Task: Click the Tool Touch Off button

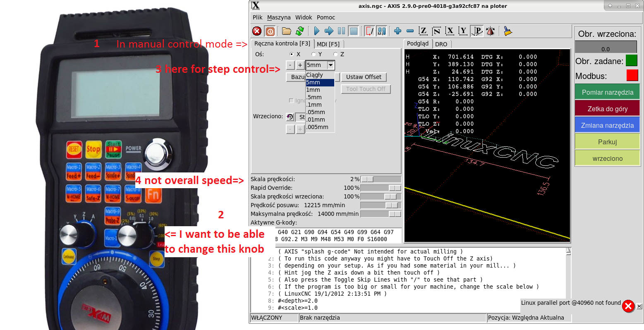Action: click(366, 89)
